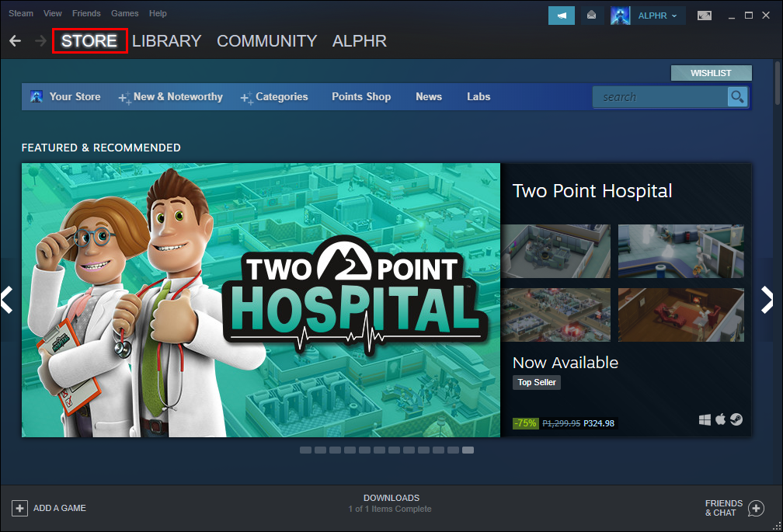Image resolution: width=783 pixels, height=532 pixels.
Task: Show next featured game arrow
Action: [767, 300]
